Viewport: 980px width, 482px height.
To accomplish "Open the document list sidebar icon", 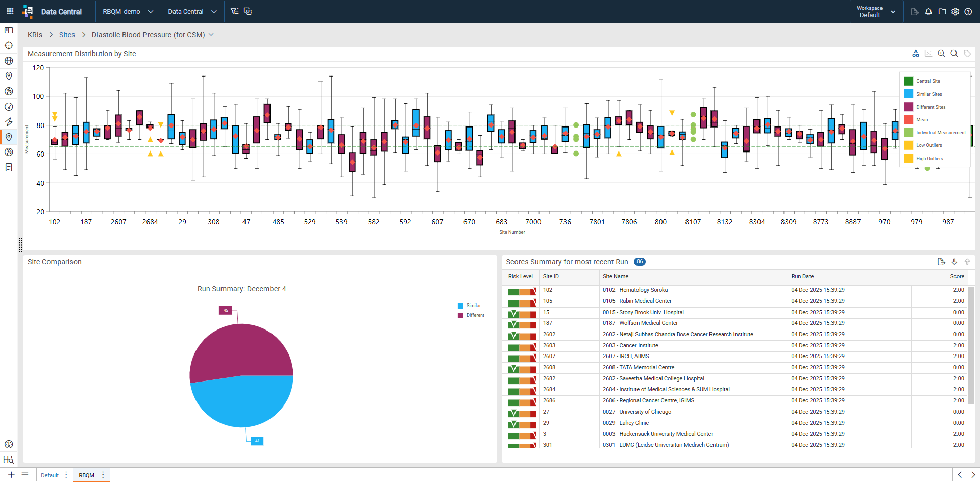I will point(9,167).
